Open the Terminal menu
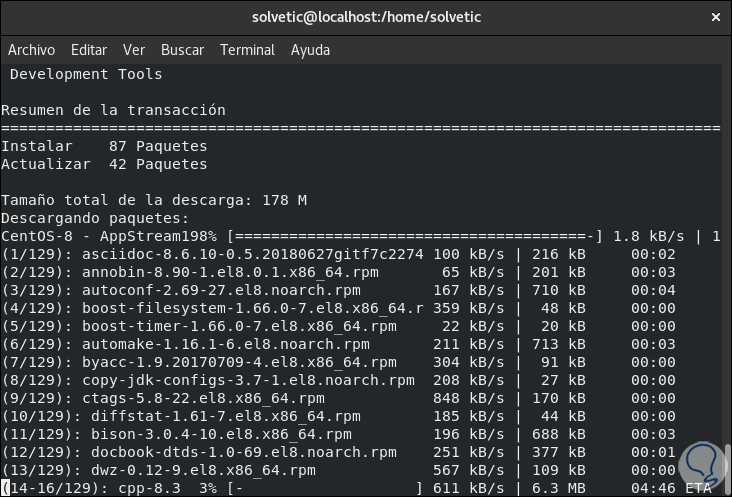Viewport: 732px width, 497px height. (x=247, y=50)
